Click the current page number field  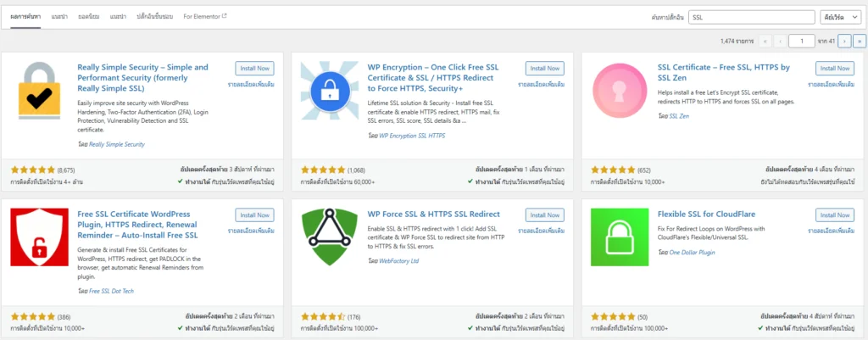pyautogui.click(x=802, y=41)
